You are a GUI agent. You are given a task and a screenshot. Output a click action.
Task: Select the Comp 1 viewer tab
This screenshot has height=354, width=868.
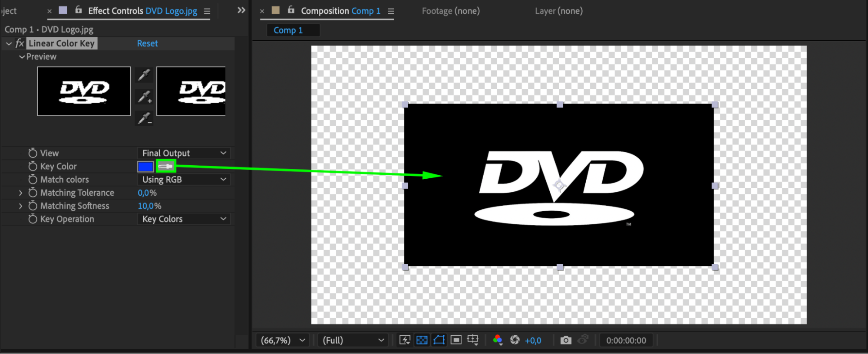pyautogui.click(x=293, y=30)
